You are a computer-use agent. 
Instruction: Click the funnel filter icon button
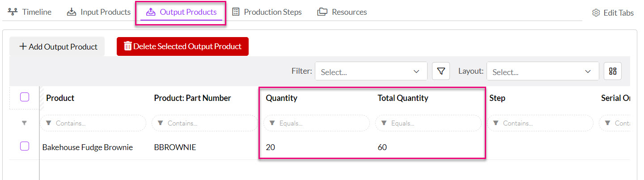point(441,71)
